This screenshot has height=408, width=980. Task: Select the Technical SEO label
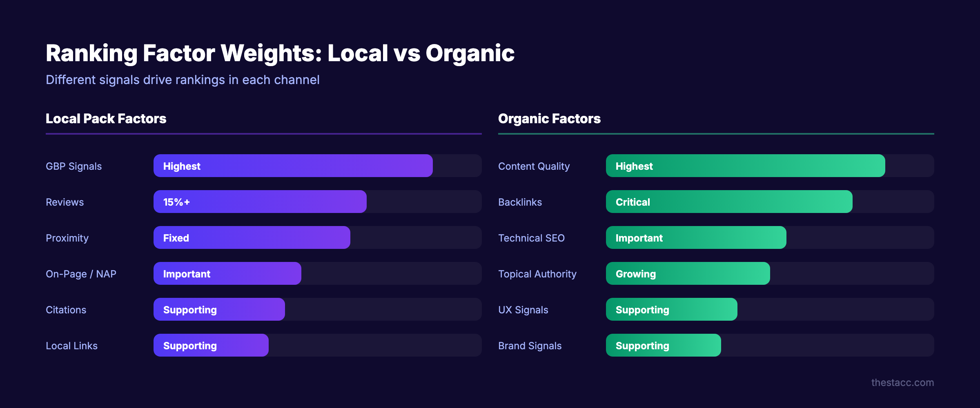pos(531,238)
